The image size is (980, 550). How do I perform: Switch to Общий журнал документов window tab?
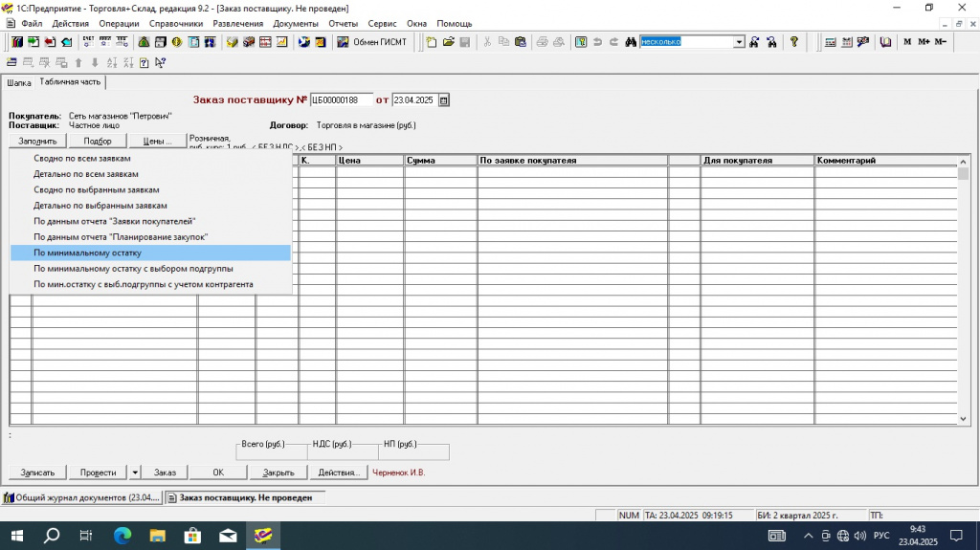(82, 497)
